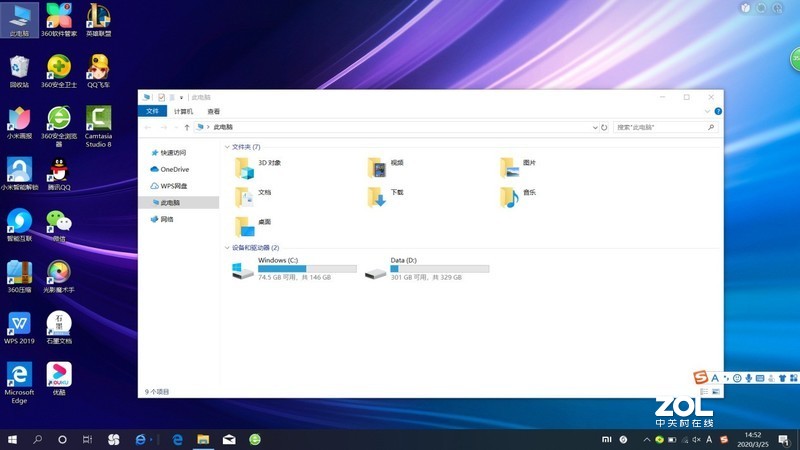Open the 微信 WeChat desktop shortcut
This screenshot has width=800, height=450.
59,223
